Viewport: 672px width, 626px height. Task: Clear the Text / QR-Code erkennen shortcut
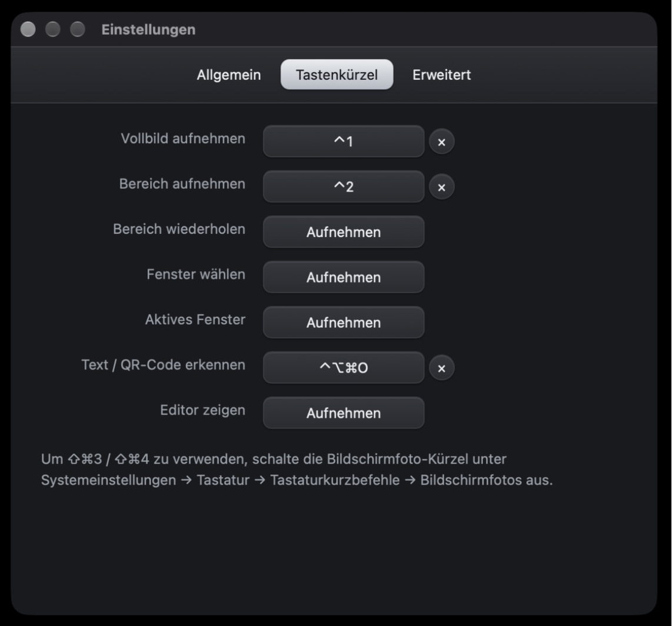[441, 368]
